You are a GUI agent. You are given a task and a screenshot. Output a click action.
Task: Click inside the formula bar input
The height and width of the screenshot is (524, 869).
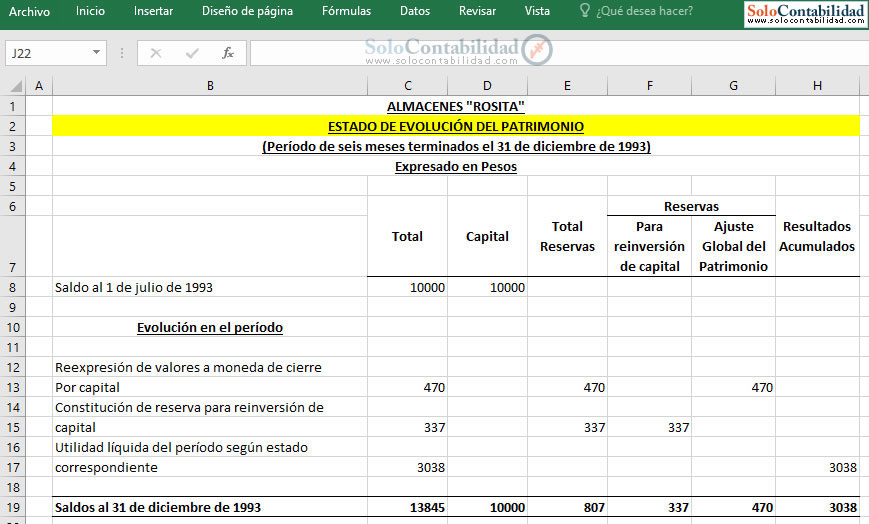coord(550,53)
